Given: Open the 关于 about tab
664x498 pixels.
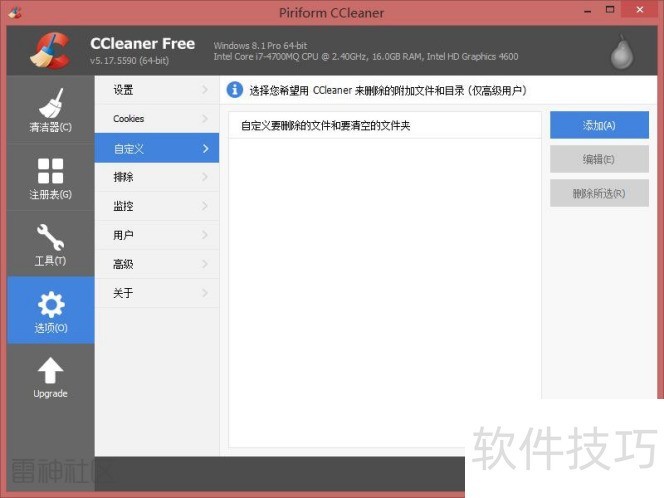Looking at the screenshot, I should pyautogui.click(x=157, y=293).
